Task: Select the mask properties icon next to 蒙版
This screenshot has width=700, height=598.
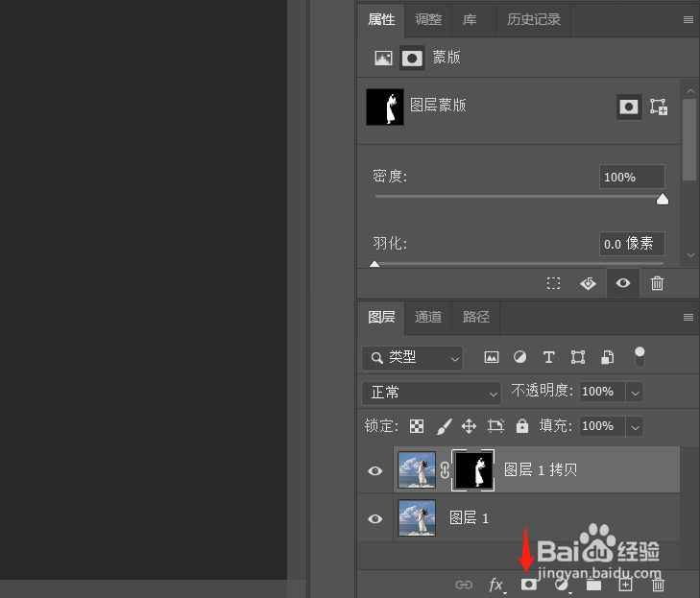Action: (412, 58)
